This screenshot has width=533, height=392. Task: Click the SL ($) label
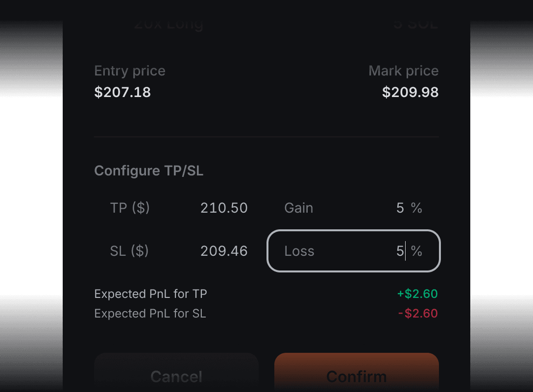click(129, 251)
